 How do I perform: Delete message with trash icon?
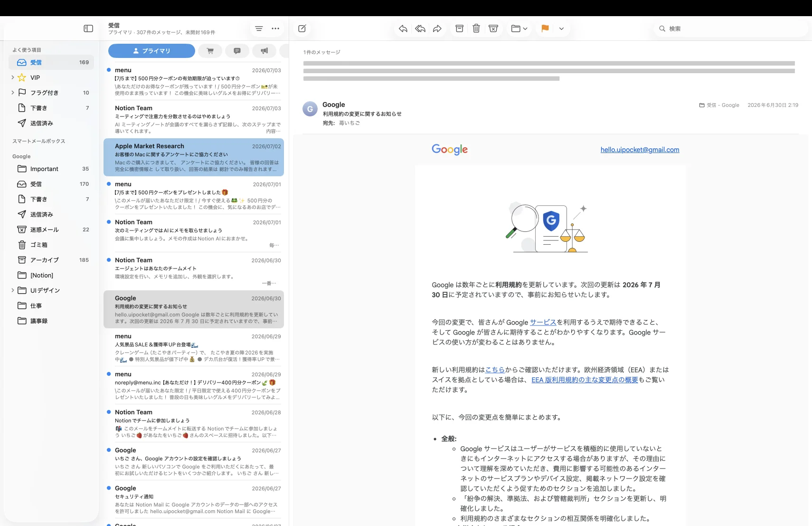[x=476, y=29]
